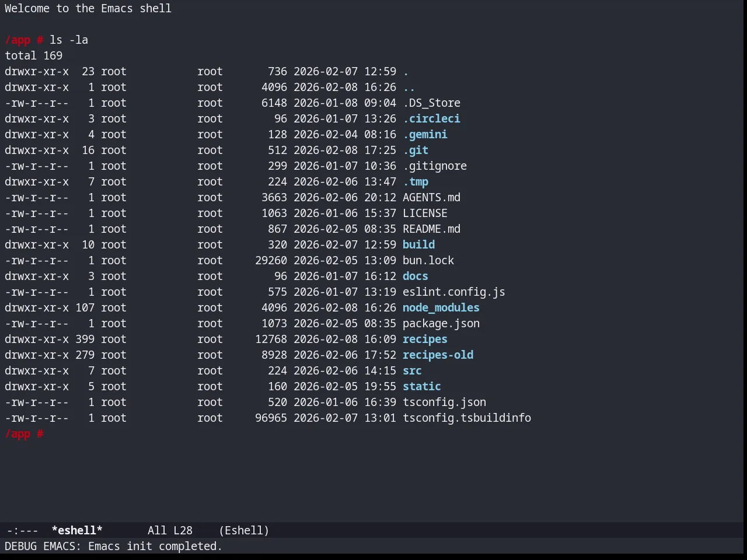Select the src directory entry
The height and width of the screenshot is (560, 747).
click(x=412, y=370)
